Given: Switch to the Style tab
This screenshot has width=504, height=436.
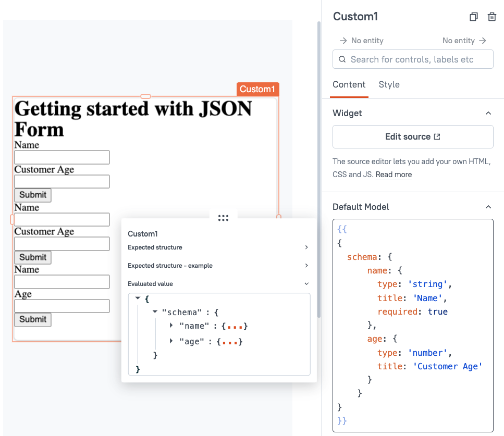Looking at the screenshot, I should pos(389,84).
